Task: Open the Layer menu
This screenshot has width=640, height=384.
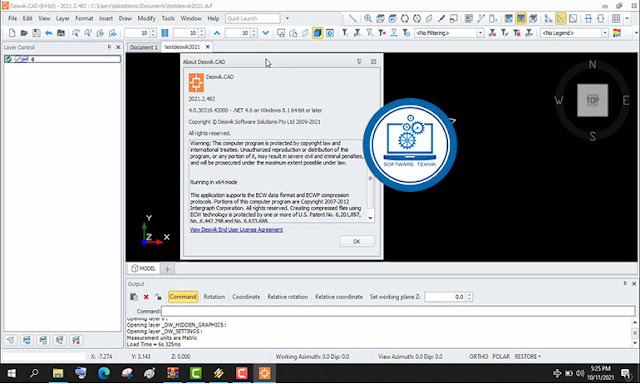Action: coord(62,18)
